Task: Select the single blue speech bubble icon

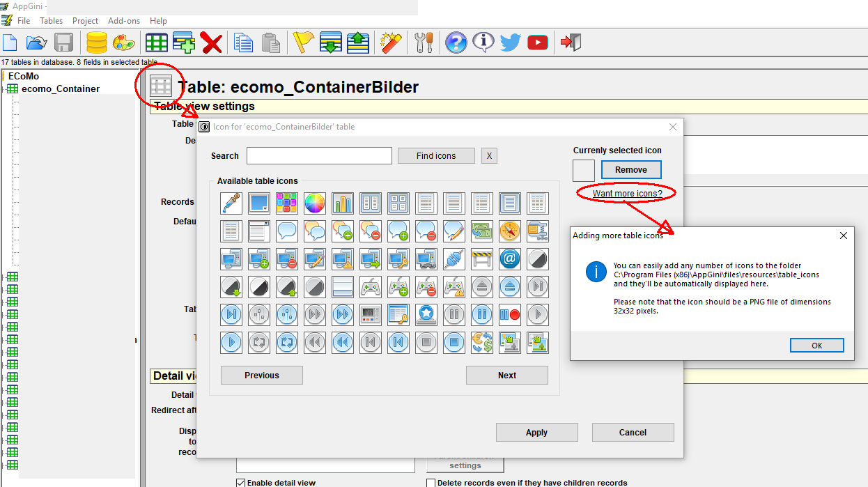Action: click(x=287, y=231)
